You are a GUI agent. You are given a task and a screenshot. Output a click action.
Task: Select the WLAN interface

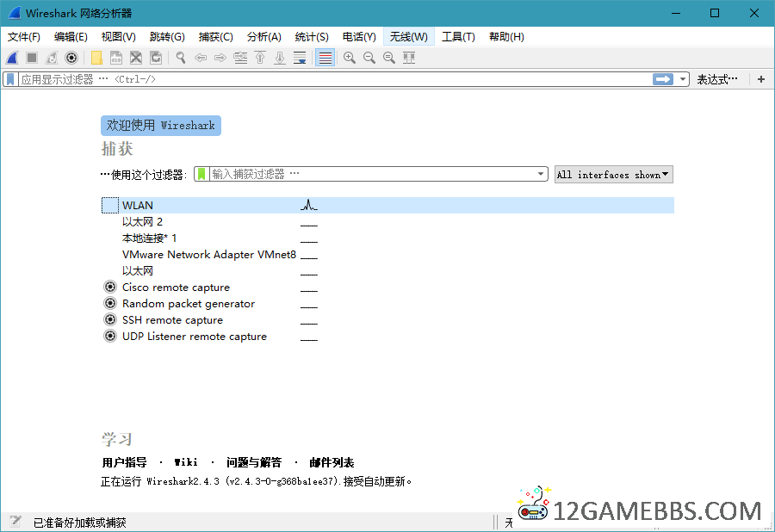(387, 205)
